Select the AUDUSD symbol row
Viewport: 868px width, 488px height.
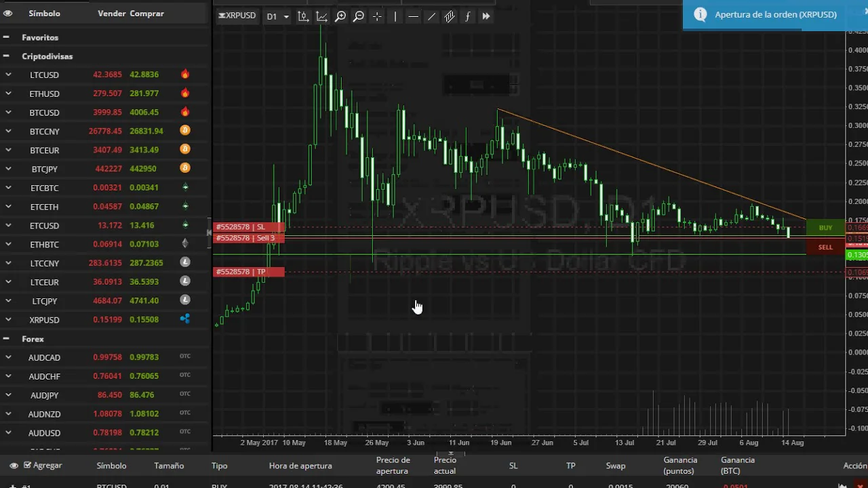pos(105,432)
